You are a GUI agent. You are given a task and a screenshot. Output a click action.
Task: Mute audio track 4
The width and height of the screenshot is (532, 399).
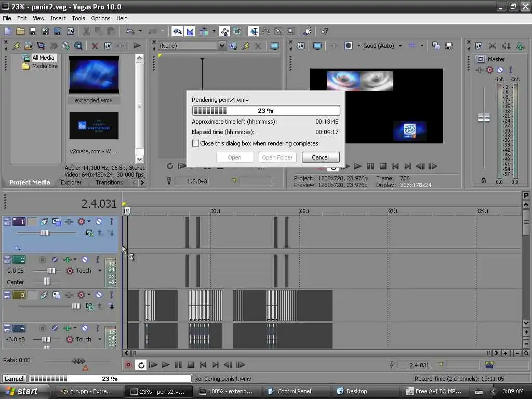coord(85,328)
